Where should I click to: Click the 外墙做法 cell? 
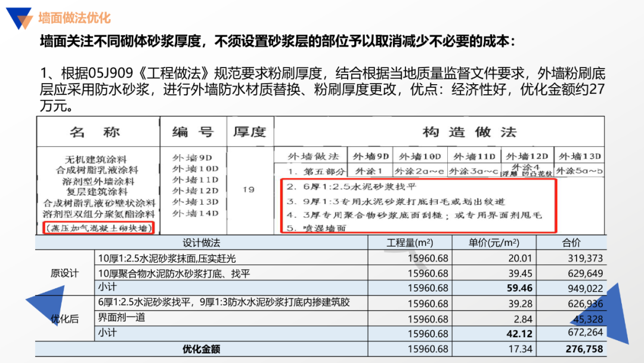pos(313,156)
